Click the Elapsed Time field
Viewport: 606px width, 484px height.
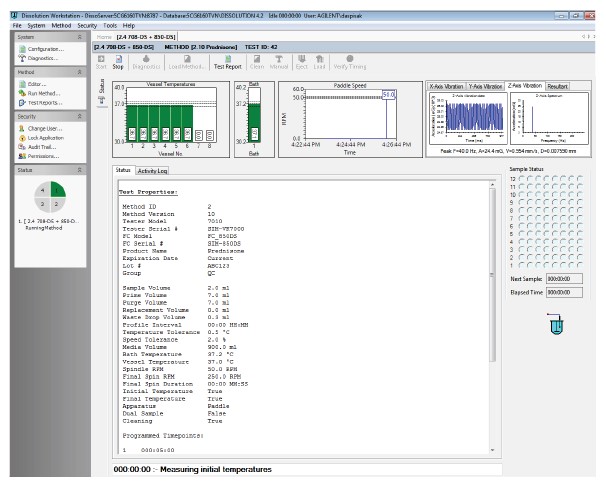click(564, 293)
